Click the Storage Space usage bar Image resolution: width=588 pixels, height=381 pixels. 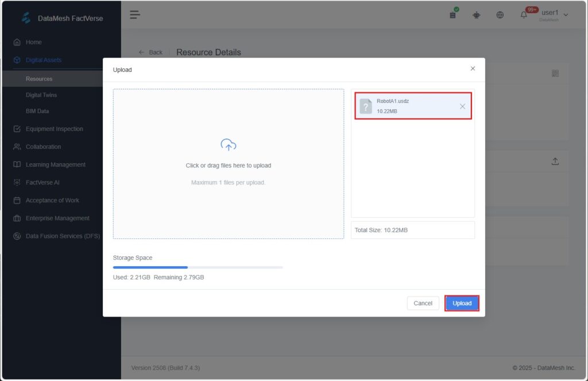click(x=198, y=267)
